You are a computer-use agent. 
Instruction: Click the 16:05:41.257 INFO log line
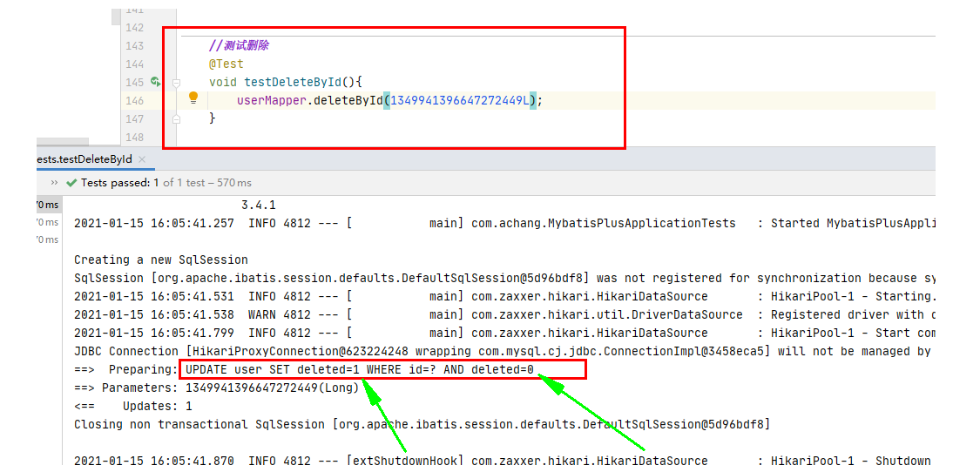(x=504, y=223)
